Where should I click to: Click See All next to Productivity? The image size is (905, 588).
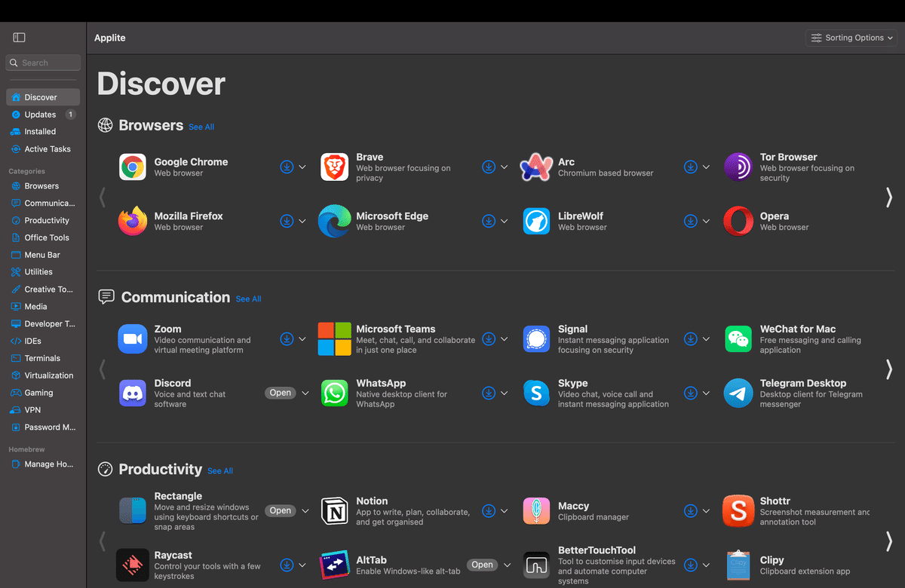[x=220, y=471]
